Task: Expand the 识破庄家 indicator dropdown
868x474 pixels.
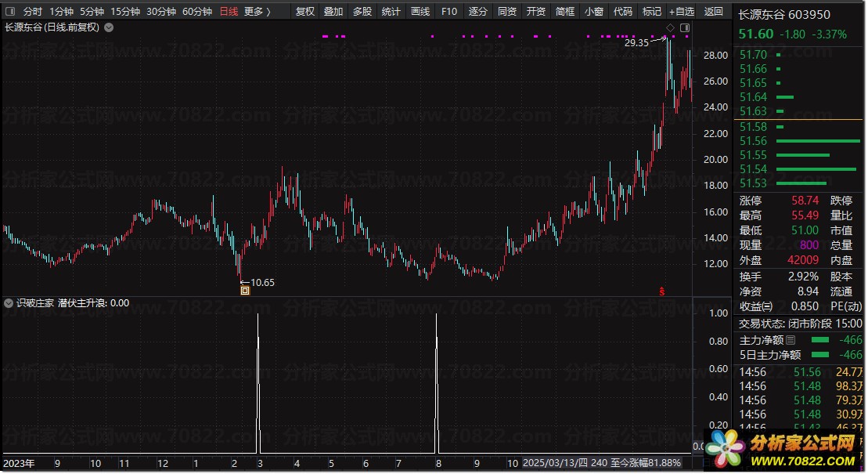Action: [9, 303]
